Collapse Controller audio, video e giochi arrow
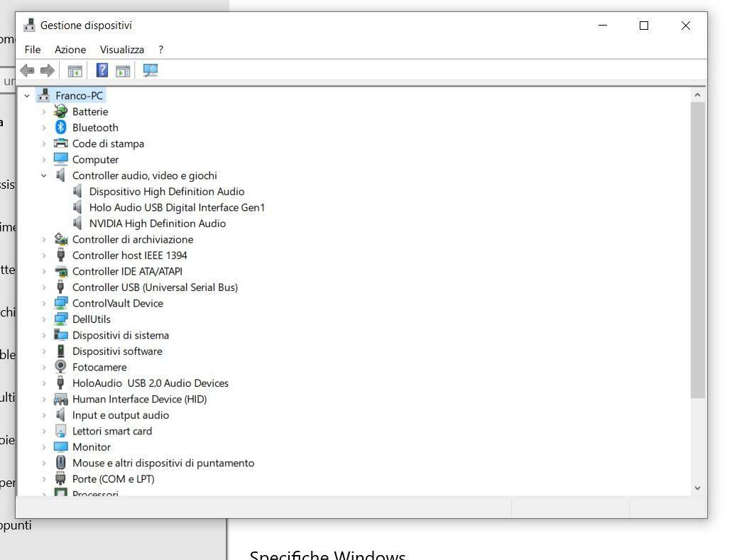 (44, 175)
